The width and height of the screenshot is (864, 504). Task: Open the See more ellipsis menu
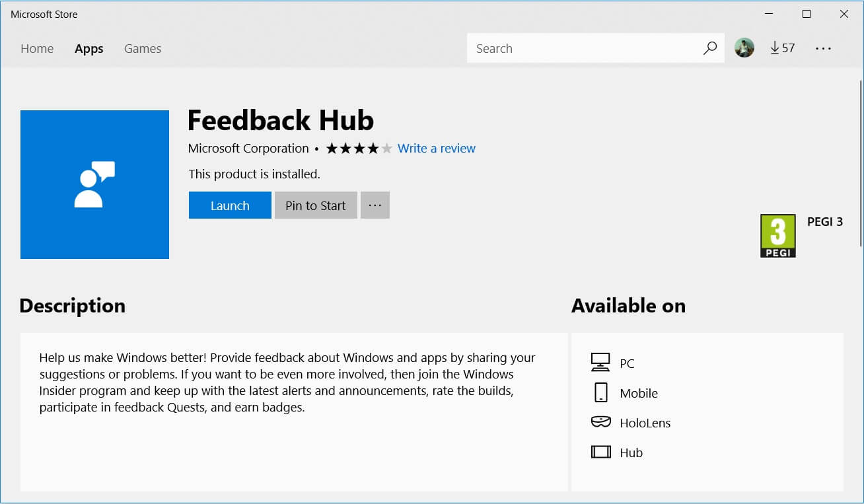pos(823,48)
